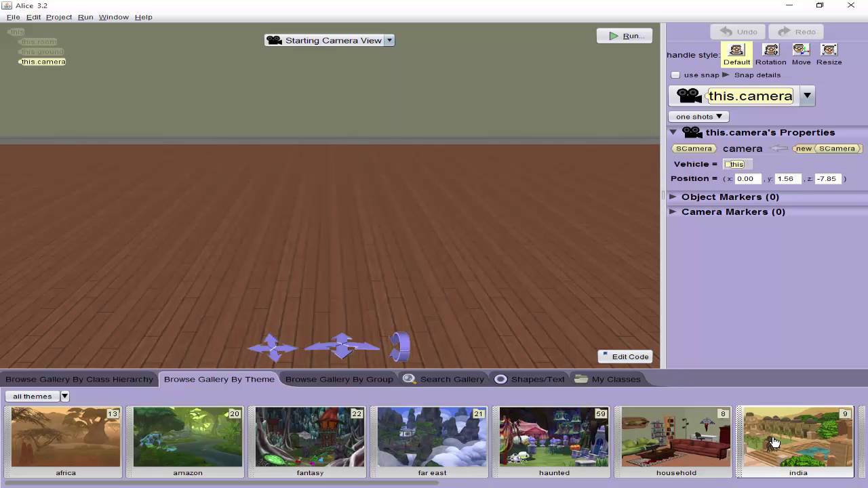Select the Rotation handle style
This screenshot has width=868, height=488.
pos(770,54)
